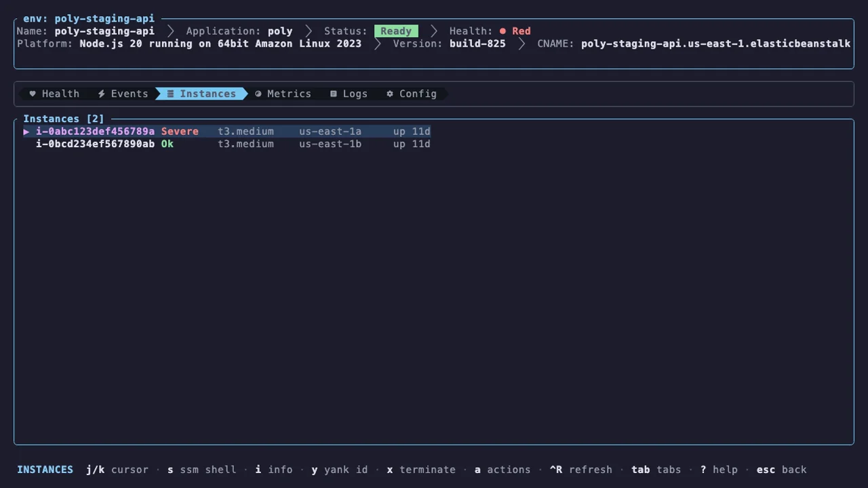This screenshot has height=488, width=868.
Task: Go to the Metrics tab
Action: [x=283, y=94]
